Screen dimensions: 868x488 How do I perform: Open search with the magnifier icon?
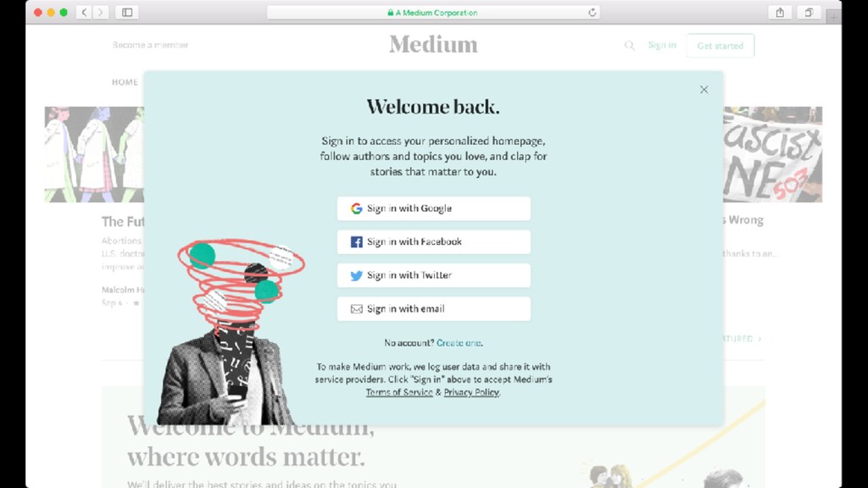630,46
